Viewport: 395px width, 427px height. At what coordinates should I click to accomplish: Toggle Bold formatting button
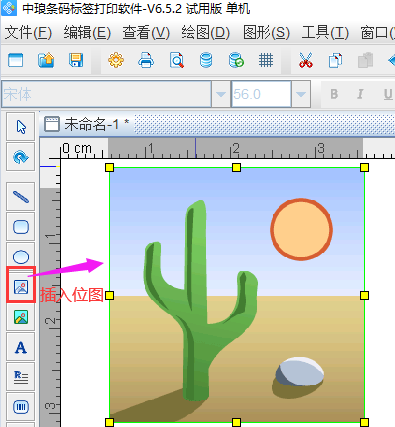pyautogui.click(x=334, y=94)
